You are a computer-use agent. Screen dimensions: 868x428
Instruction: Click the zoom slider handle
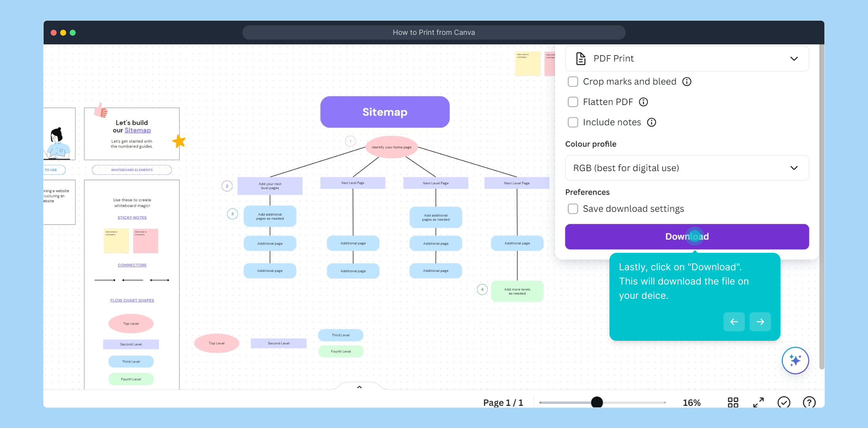pos(597,402)
